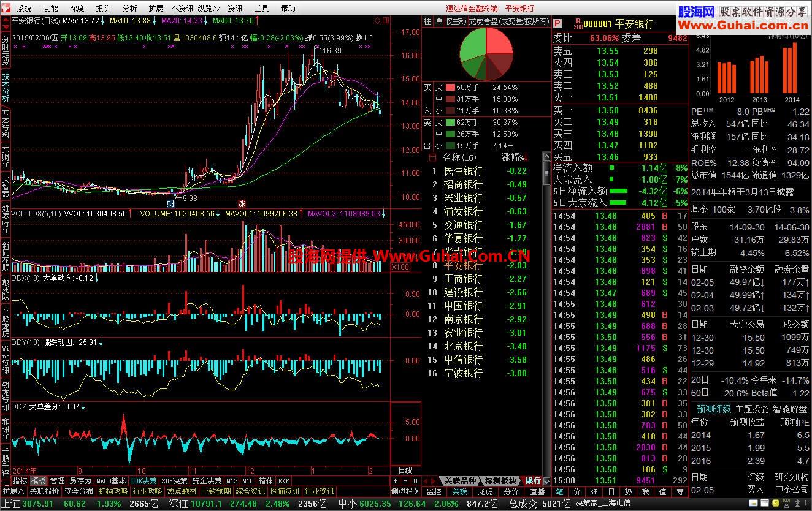Click the 直播 button
This screenshot has width=812, height=511.
tap(537, 491)
